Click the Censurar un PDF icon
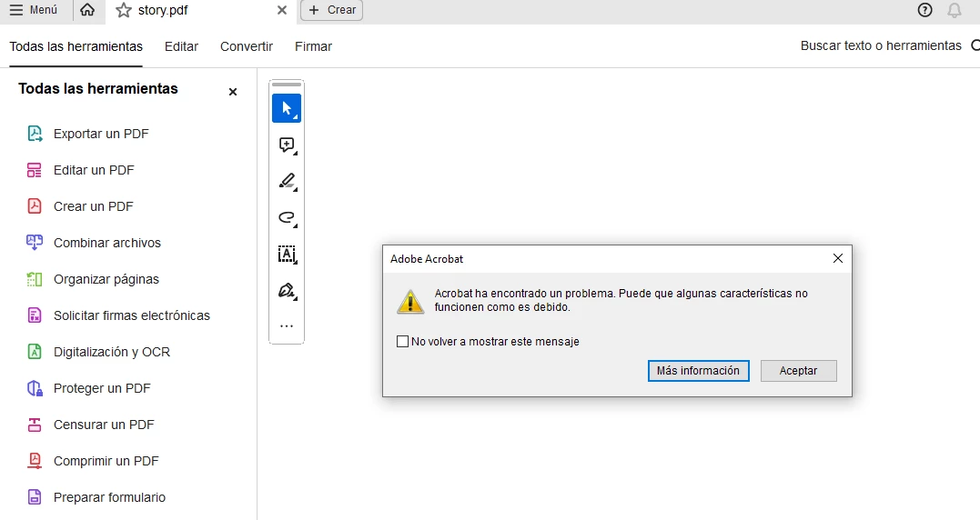This screenshot has height=520, width=980. [35, 425]
